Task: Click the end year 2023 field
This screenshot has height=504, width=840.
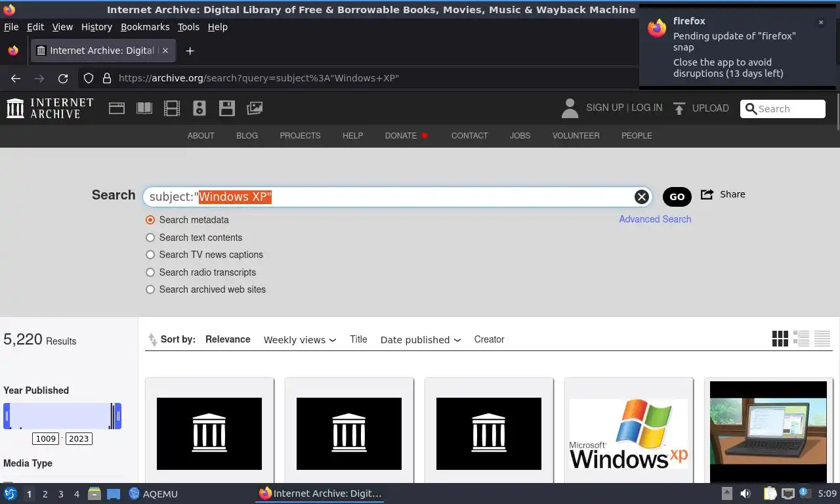Action: coord(79,438)
